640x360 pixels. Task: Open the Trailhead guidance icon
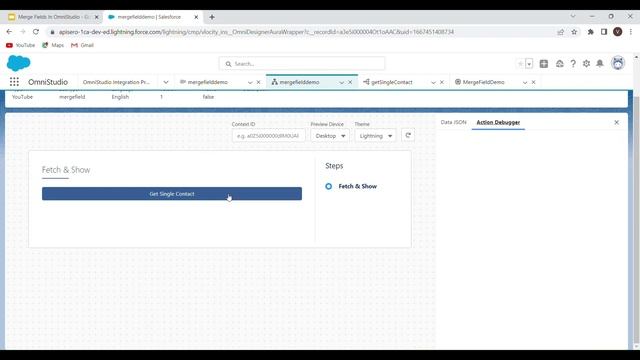[x=560, y=64]
